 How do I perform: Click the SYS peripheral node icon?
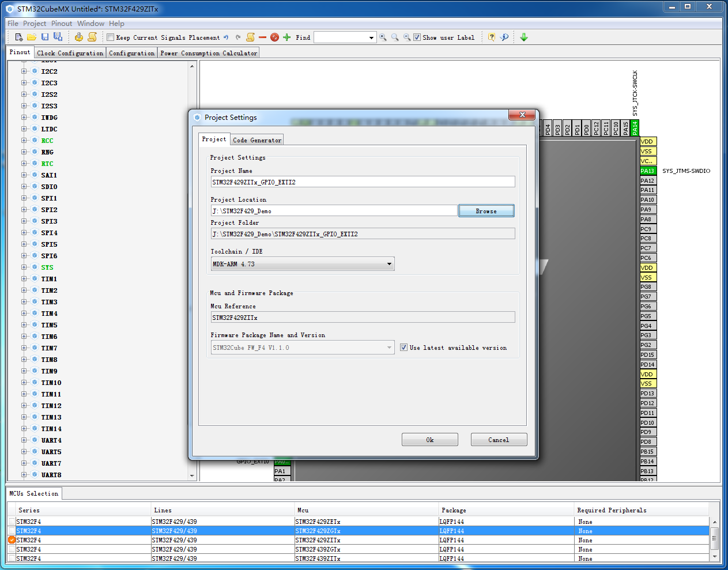click(x=35, y=267)
